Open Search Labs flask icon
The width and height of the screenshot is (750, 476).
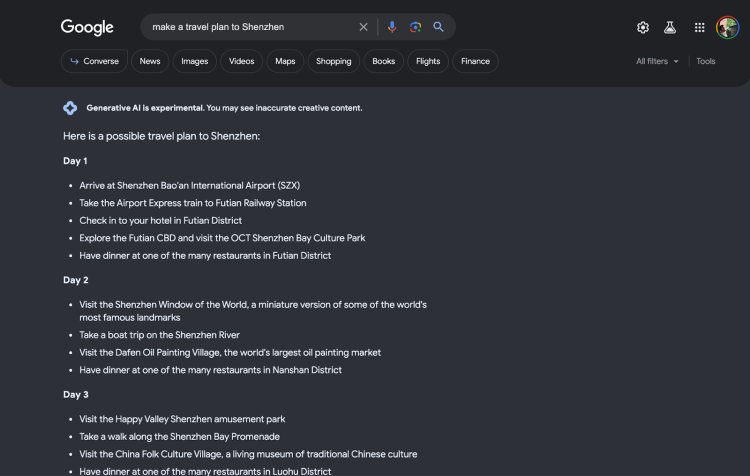click(670, 27)
